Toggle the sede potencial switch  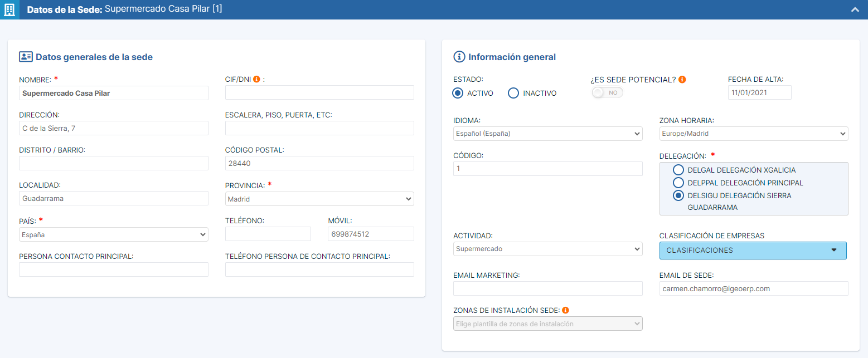607,92
